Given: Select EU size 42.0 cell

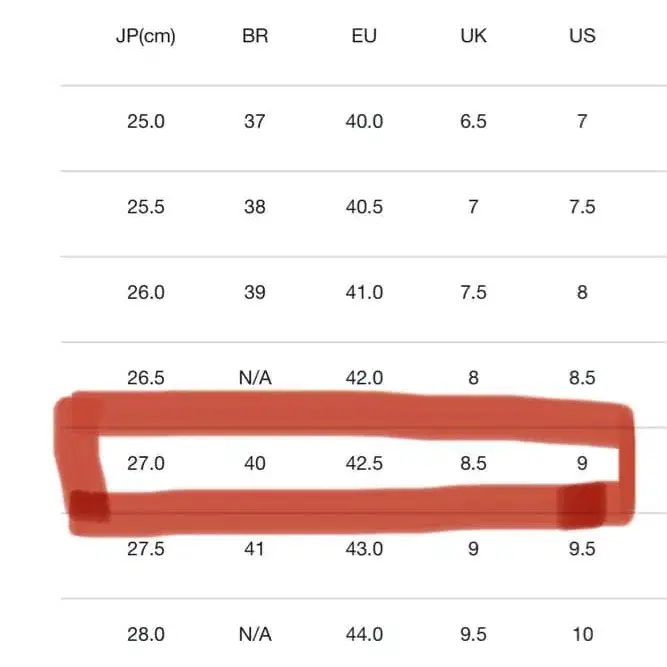Looking at the screenshot, I should point(364,378).
